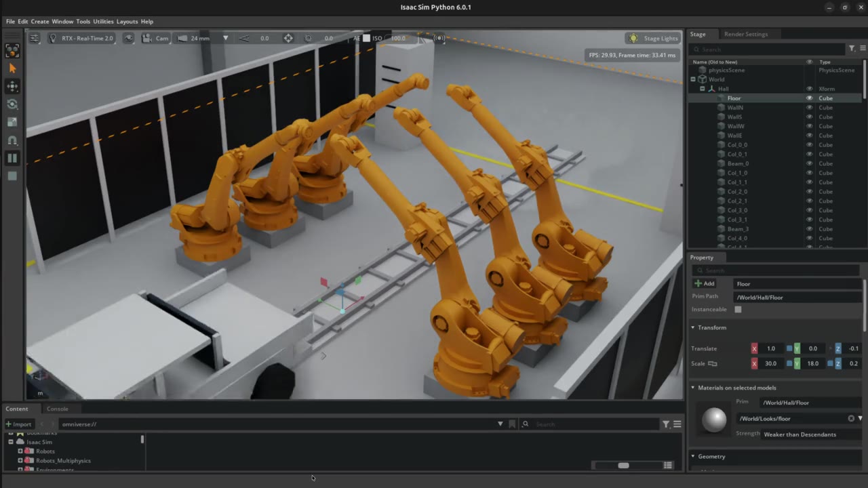This screenshot has height=488, width=868.
Task: Open Stage Lights menu
Action: [x=654, y=38]
